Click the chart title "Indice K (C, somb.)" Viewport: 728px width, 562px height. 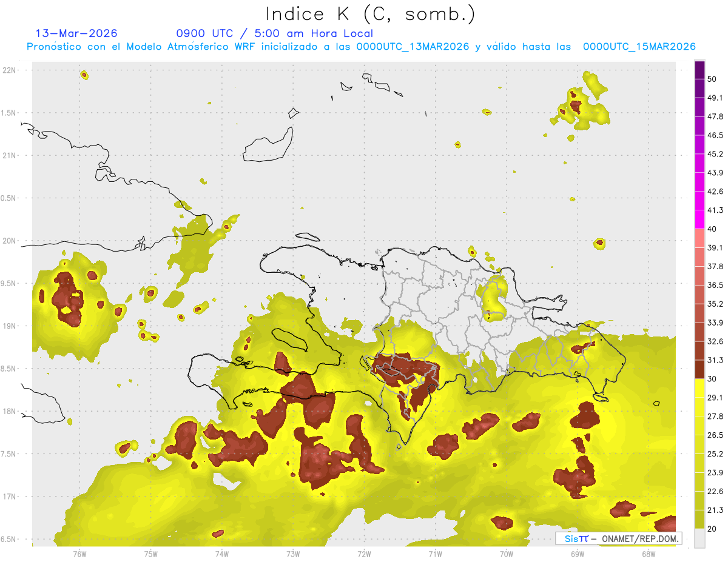370,14
